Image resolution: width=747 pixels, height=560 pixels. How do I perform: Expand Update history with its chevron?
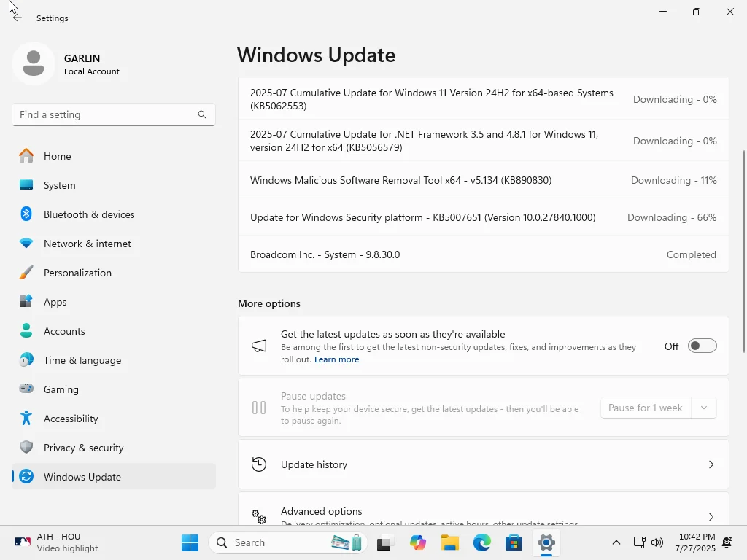[711, 464]
